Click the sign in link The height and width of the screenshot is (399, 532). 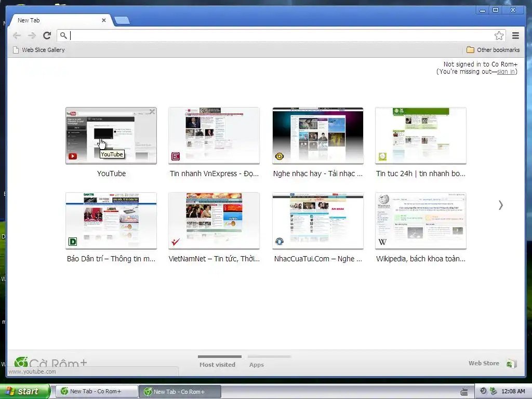(x=506, y=72)
